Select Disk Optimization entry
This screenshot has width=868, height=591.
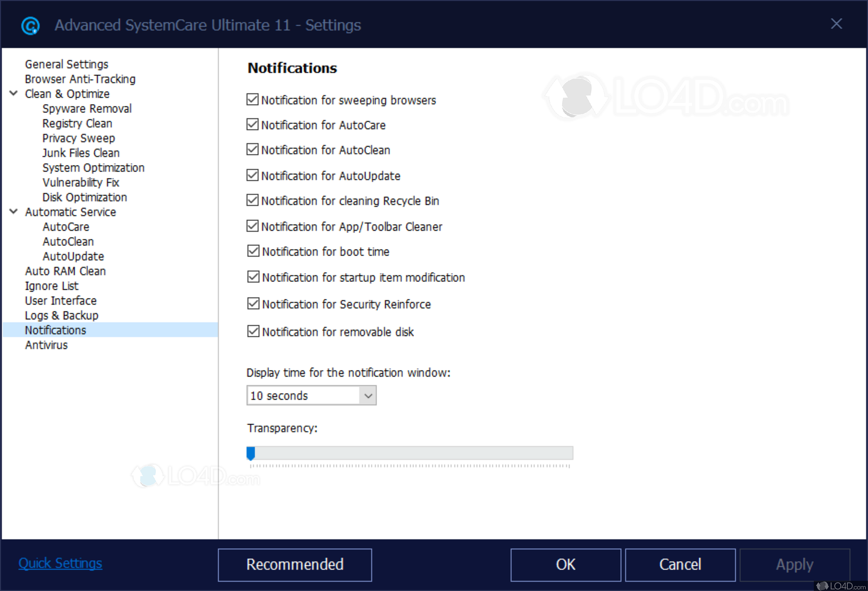(85, 197)
